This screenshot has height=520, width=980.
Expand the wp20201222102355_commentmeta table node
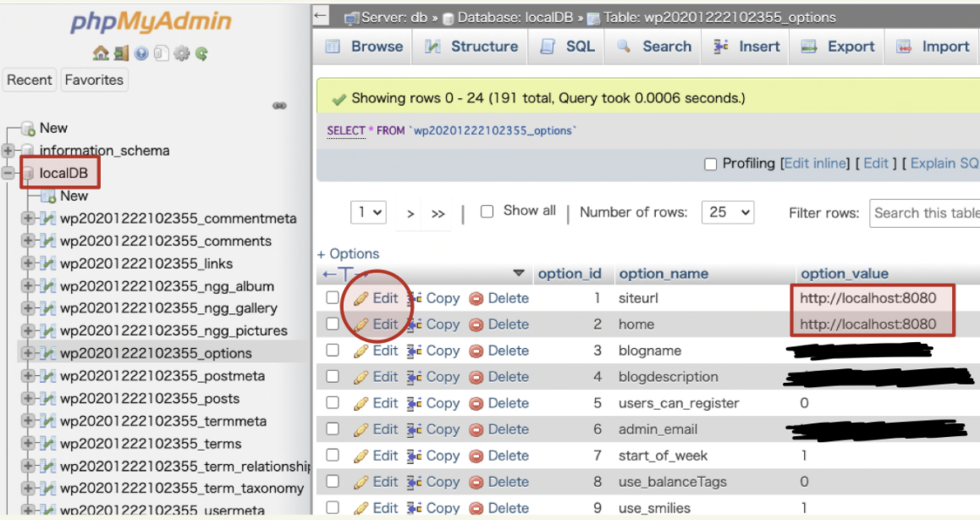click(x=27, y=219)
